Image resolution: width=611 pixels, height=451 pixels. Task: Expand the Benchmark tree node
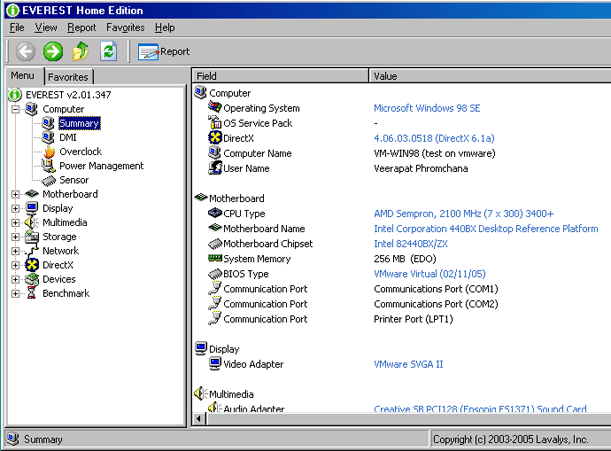point(15,294)
